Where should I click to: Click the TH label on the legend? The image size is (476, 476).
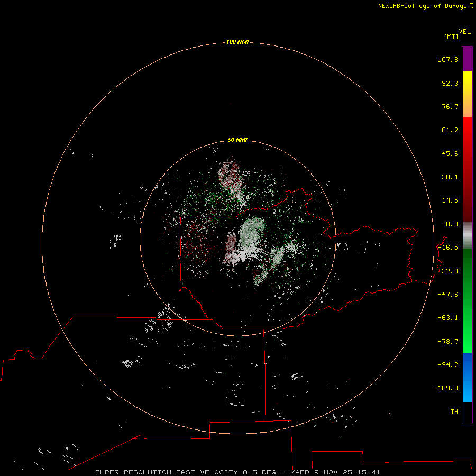[454, 412]
